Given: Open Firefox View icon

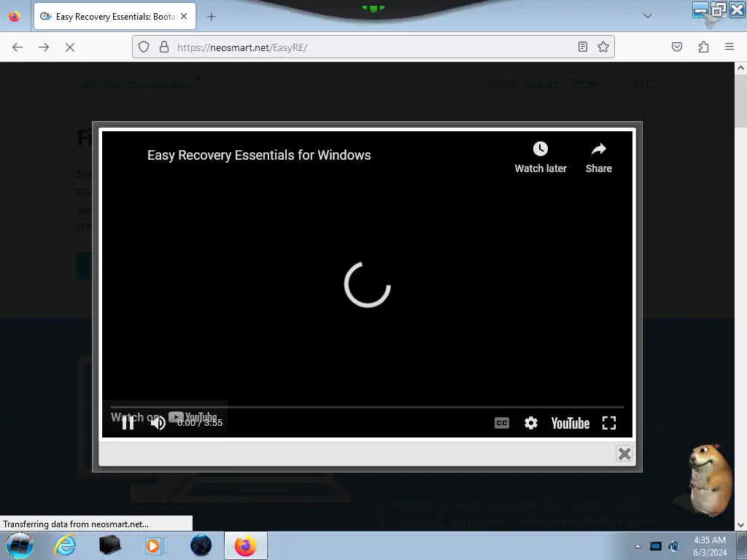Looking at the screenshot, I should click(15, 16).
